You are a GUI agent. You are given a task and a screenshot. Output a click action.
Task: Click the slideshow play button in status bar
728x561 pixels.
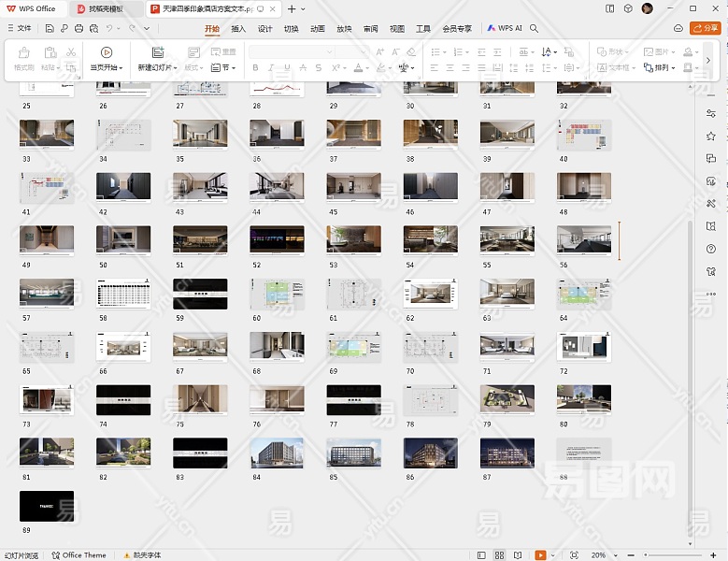[x=540, y=554]
